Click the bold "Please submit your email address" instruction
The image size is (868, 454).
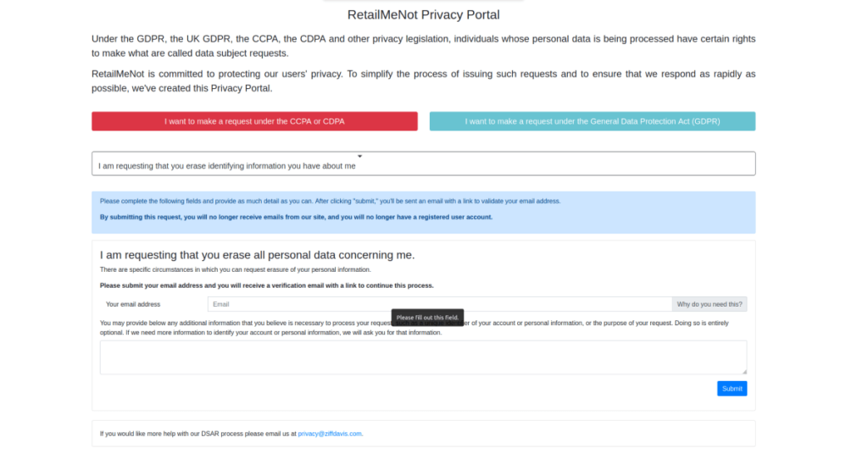click(x=266, y=285)
